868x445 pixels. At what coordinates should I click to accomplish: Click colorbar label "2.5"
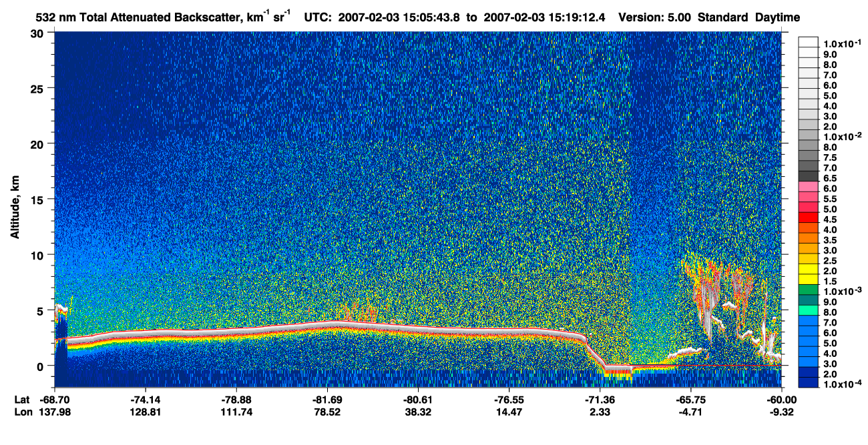pyautogui.click(x=831, y=261)
